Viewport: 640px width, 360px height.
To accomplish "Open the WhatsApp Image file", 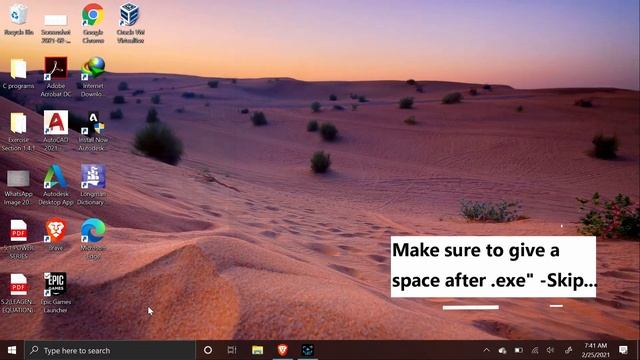I will (18, 186).
